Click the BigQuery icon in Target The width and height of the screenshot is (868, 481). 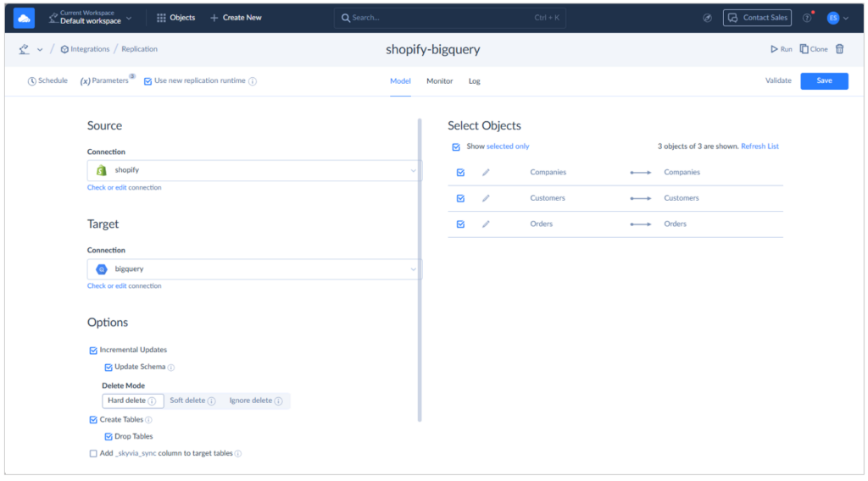click(102, 269)
